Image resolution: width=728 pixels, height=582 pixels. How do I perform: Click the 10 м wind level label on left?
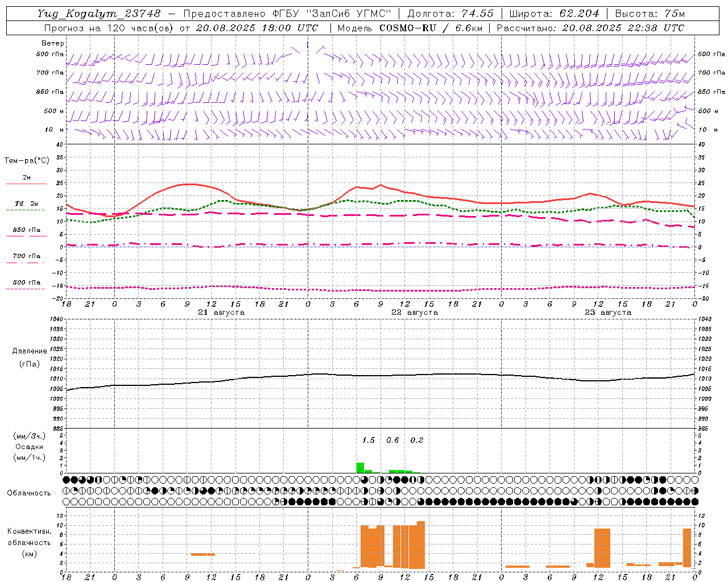click(54, 130)
